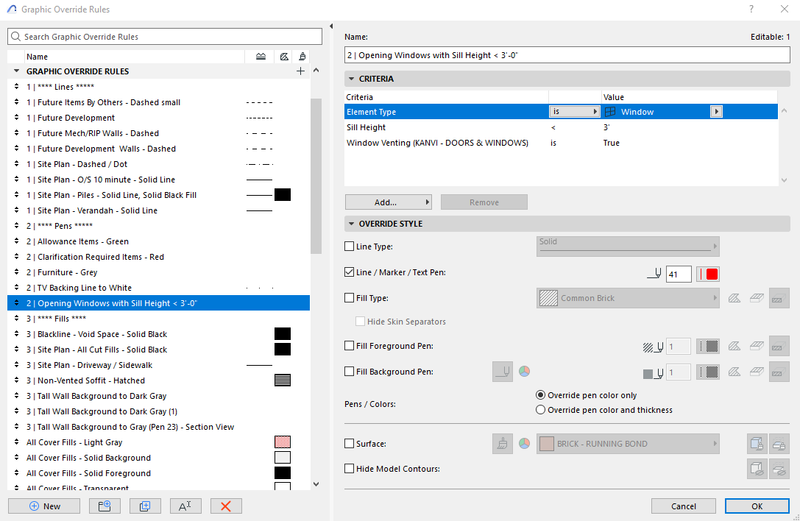Open the Common Brick fill type dropdown
Screen dimensions: 800x521
628,298
